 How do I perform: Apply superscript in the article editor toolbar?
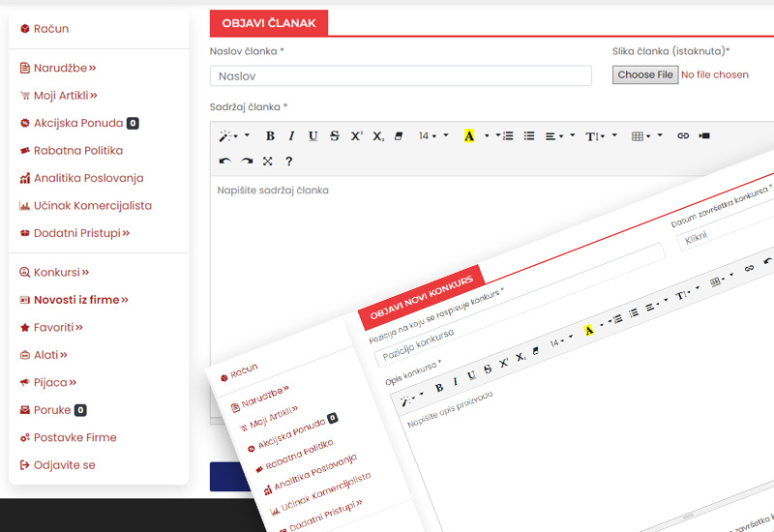coord(356,135)
